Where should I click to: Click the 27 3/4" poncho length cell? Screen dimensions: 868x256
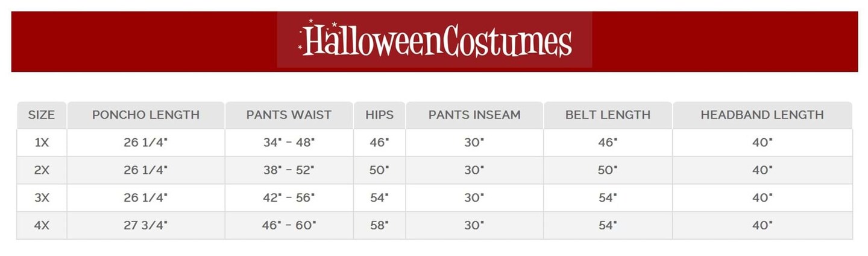(x=146, y=225)
